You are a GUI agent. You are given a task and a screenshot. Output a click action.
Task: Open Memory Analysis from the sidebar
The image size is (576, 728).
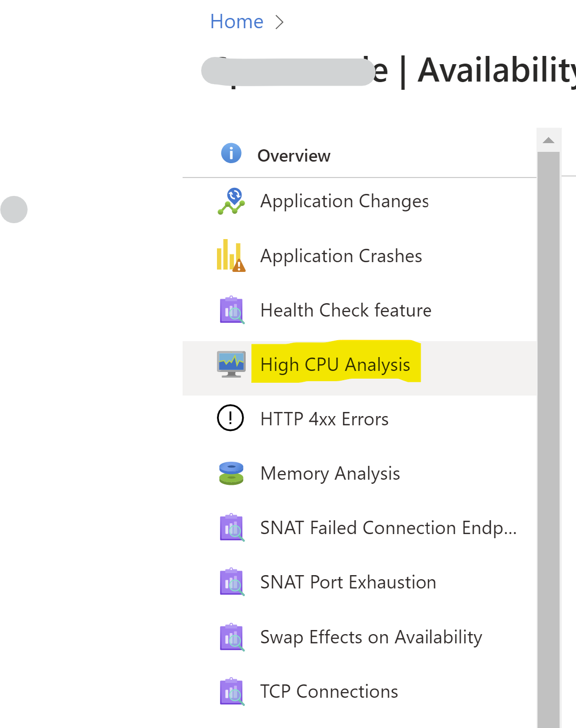pos(330,474)
